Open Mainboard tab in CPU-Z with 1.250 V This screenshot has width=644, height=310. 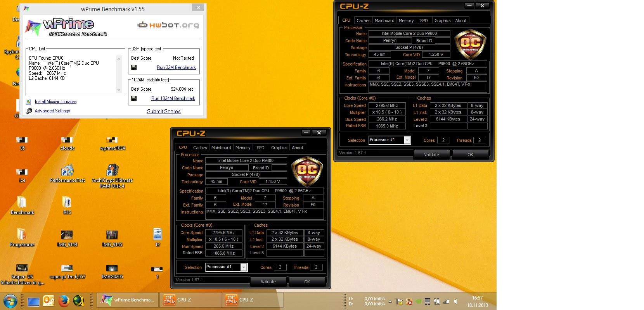(x=384, y=21)
